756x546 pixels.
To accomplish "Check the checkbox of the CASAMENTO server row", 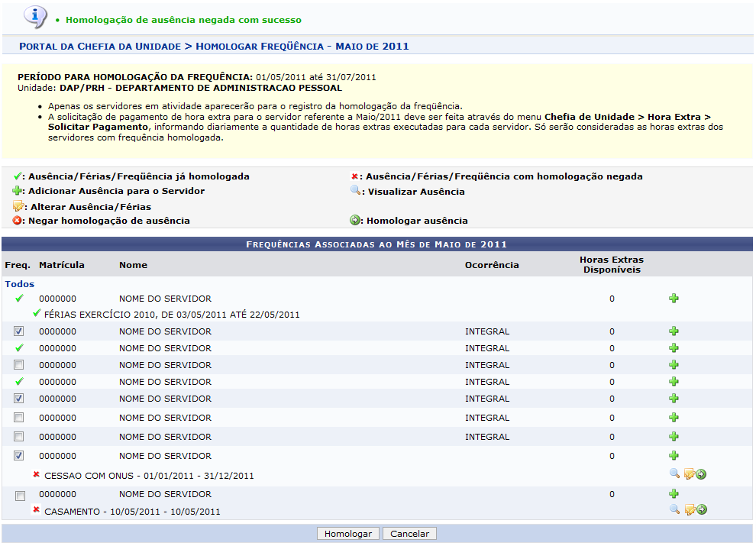I will tap(19, 496).
